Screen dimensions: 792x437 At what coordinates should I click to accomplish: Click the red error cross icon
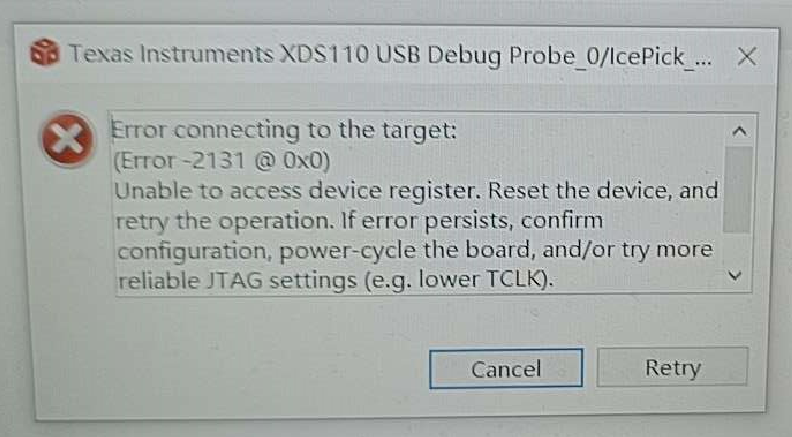pyautogui.click(x=68, y=139)
